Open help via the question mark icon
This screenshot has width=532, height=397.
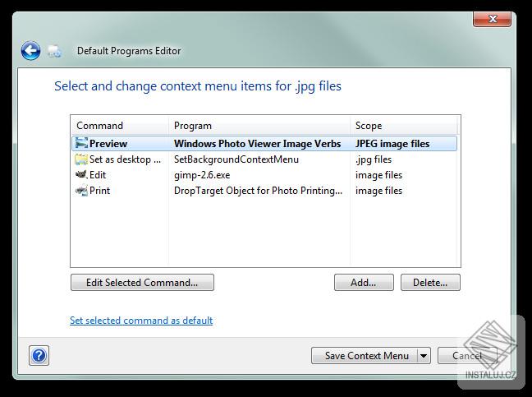click(x=39, y=356)
